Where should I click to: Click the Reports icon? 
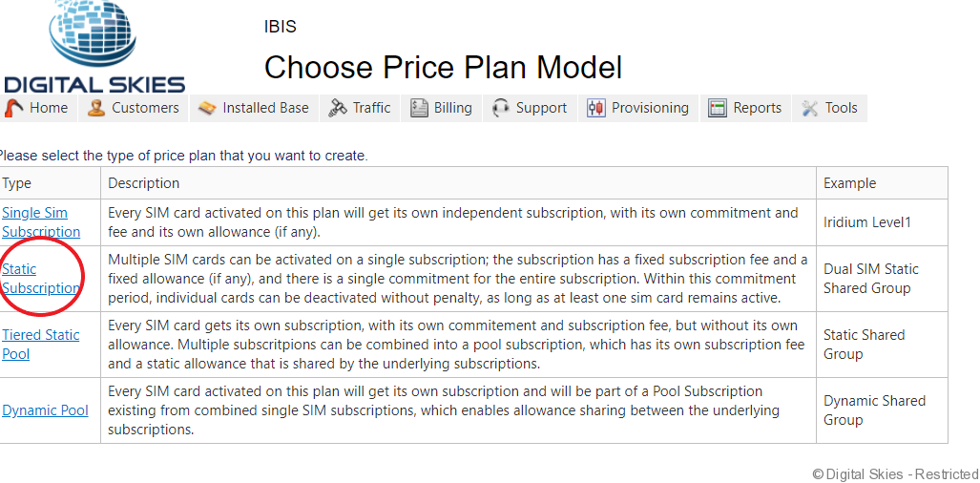pyautogui.click(x=718, y=108)
